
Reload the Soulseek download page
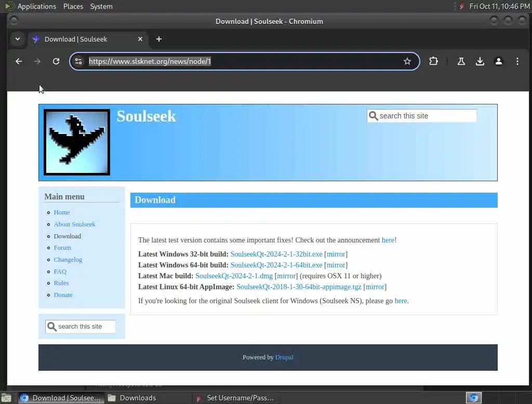[x=56, y=61]
